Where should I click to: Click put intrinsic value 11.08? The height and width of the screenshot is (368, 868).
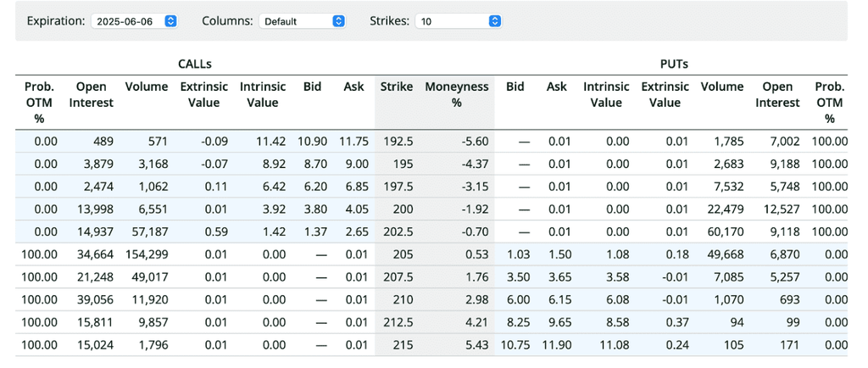point(615,345)
